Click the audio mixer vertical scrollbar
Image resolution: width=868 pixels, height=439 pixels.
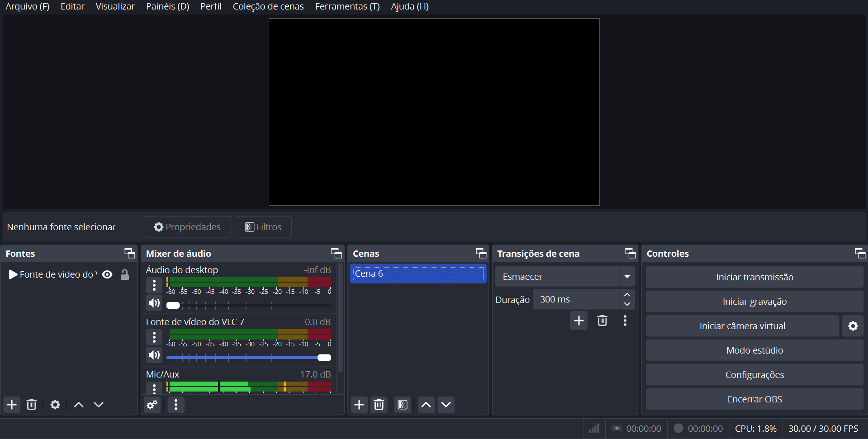[340, 318]
